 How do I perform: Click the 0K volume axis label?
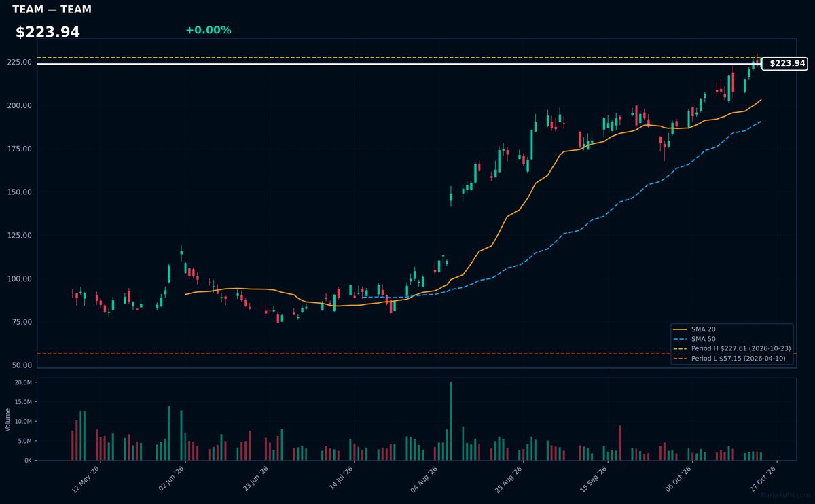(x=28, y=461)
